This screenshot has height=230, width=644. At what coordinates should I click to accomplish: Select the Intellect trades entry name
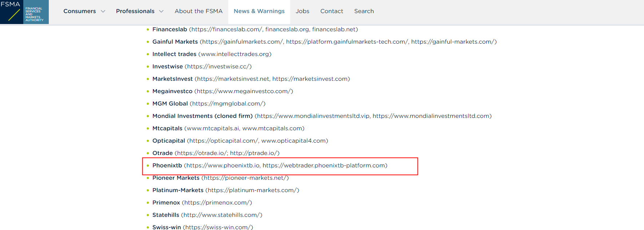pyautogui.click(x=174, y=54)
